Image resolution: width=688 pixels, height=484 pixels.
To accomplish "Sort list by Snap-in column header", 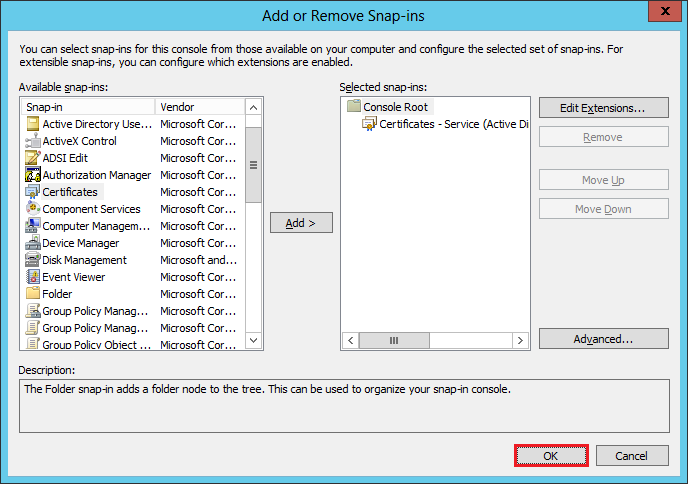I will pos(87,107).
